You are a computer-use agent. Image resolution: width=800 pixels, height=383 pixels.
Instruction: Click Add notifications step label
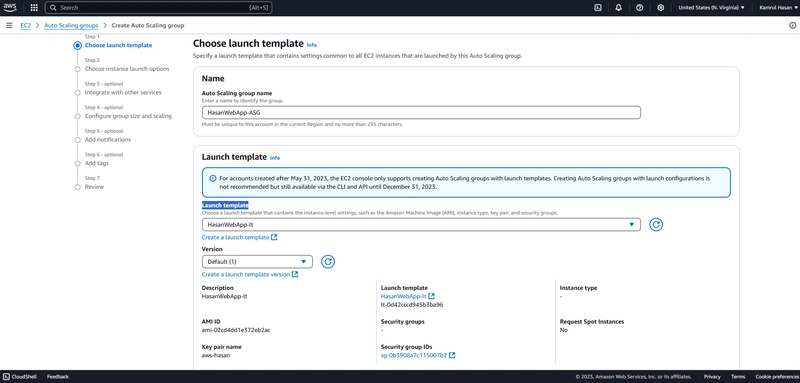(x=108, y=140)
